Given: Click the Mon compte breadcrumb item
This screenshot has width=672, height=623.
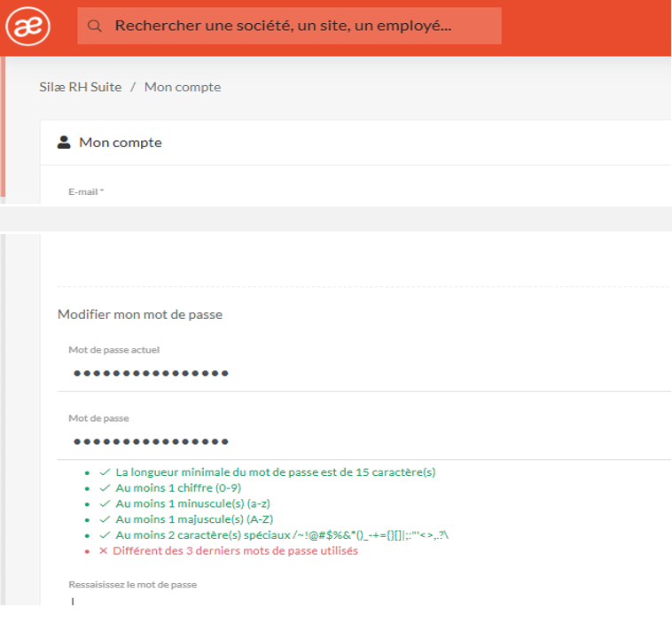Looking at the screenshot, I should click(x=183, y=87).
